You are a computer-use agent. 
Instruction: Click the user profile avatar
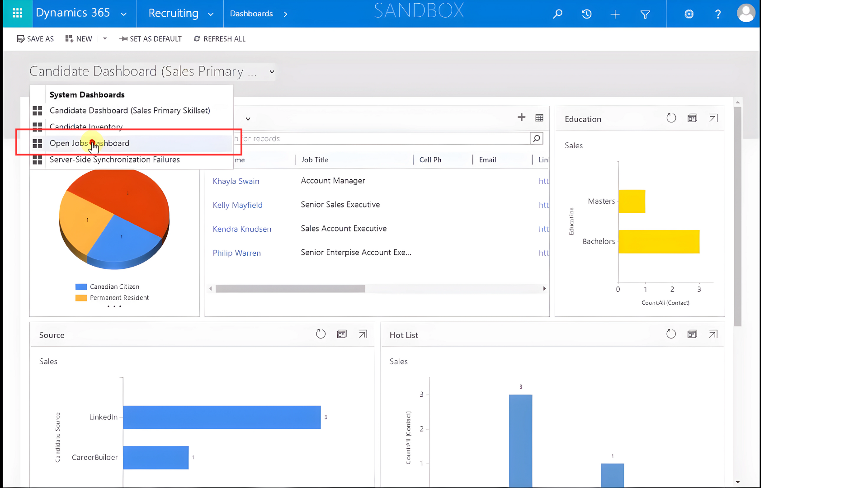[746, 13]
